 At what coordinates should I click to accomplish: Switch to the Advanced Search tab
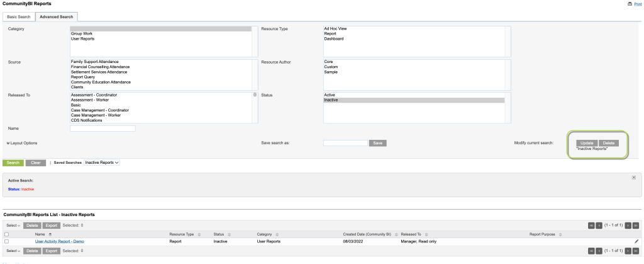point(56,17)
